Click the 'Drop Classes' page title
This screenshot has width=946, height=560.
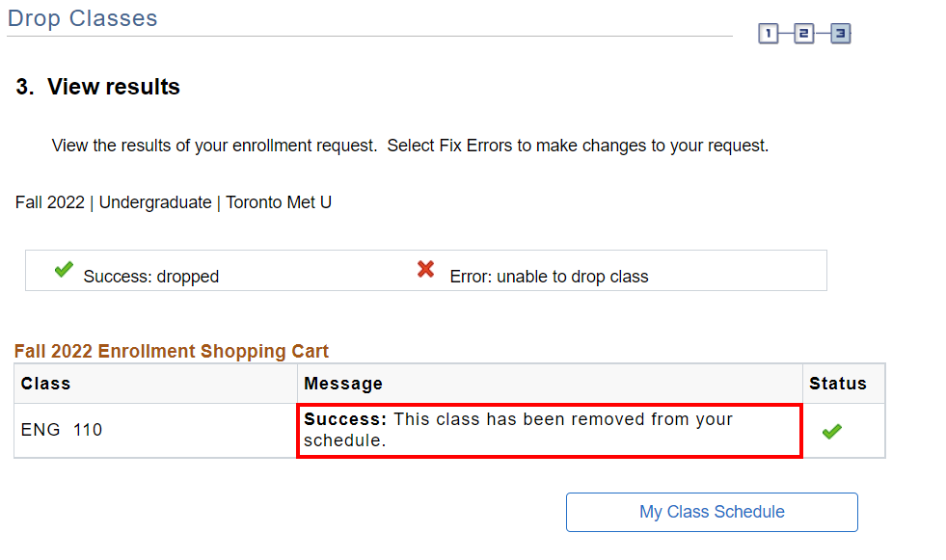point(83,18)
